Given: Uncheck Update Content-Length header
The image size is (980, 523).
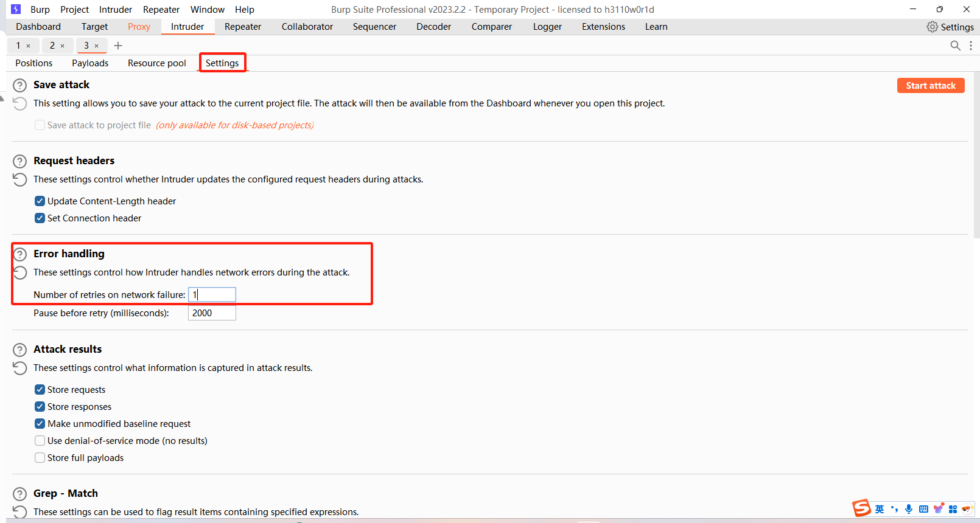Looking at the screenshot, I should pyautogui.click(x=40, y=201).
